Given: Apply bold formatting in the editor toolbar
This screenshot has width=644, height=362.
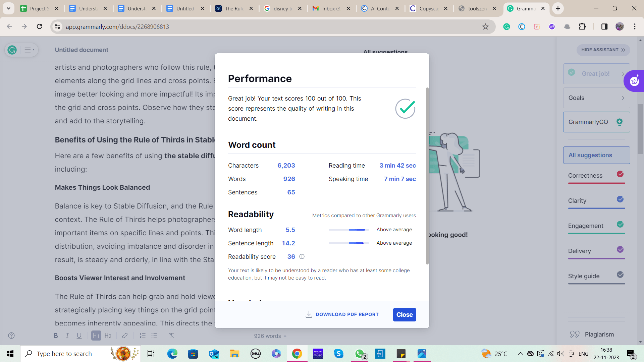Looking at the screenshot, I should pyautogui.click(x=56, y=336).
